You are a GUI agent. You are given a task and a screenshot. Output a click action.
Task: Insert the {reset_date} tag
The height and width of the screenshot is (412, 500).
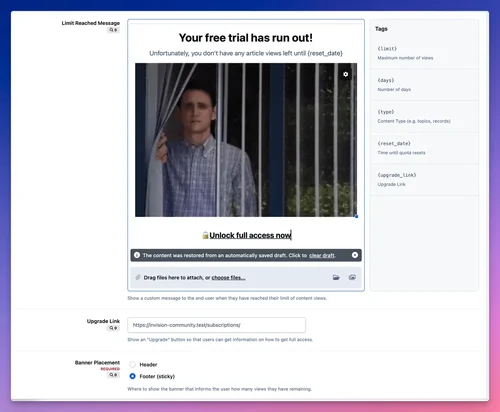coord(394,143)
